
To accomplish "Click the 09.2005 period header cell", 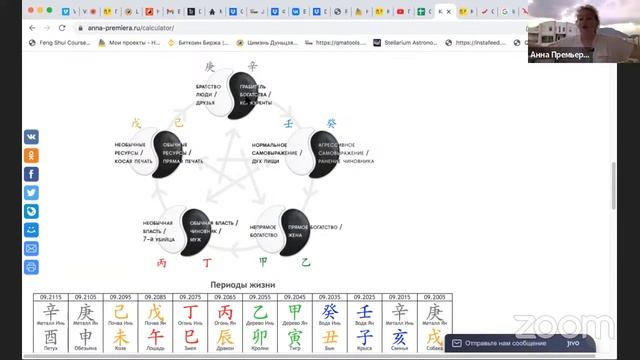I will pyautogui.click(x=434, y=297).
